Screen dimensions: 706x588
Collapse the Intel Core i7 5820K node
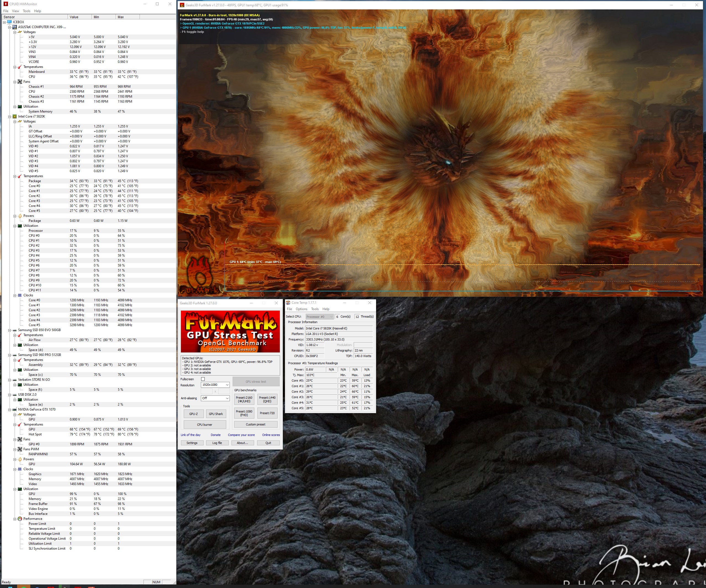9,117
